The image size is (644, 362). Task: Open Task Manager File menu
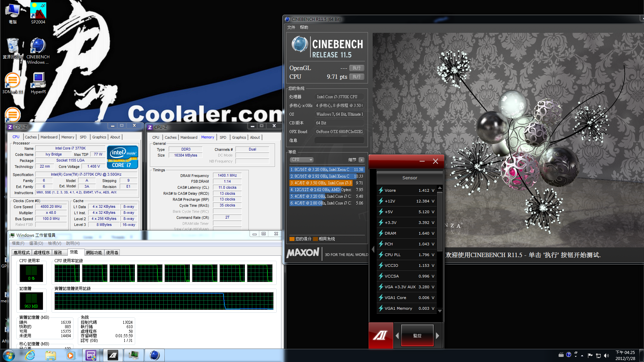18,243
